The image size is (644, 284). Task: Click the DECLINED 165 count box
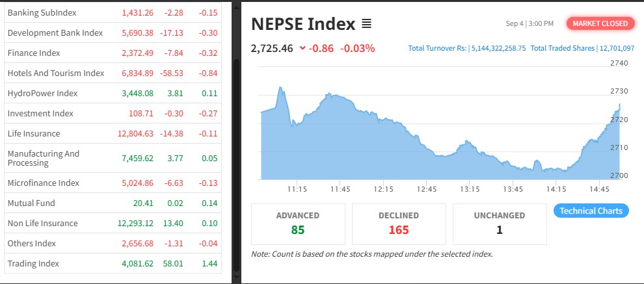click(399, 222)
